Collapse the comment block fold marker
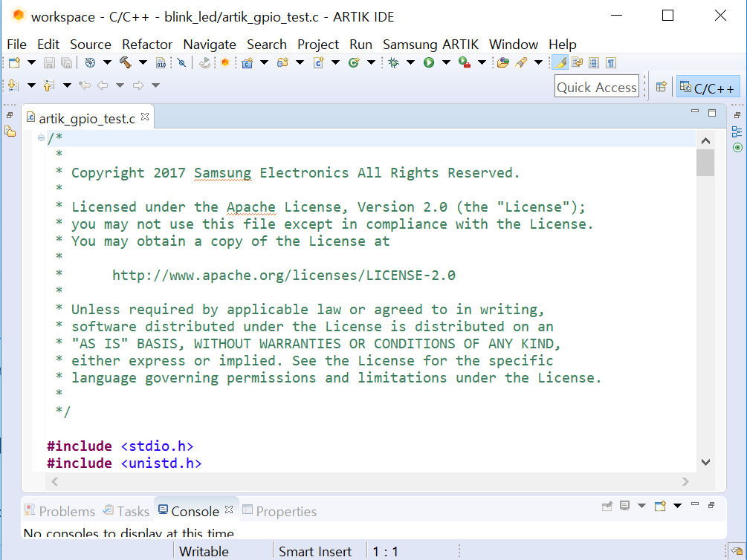This screenshot has width=747, height=560. point(41,138)
